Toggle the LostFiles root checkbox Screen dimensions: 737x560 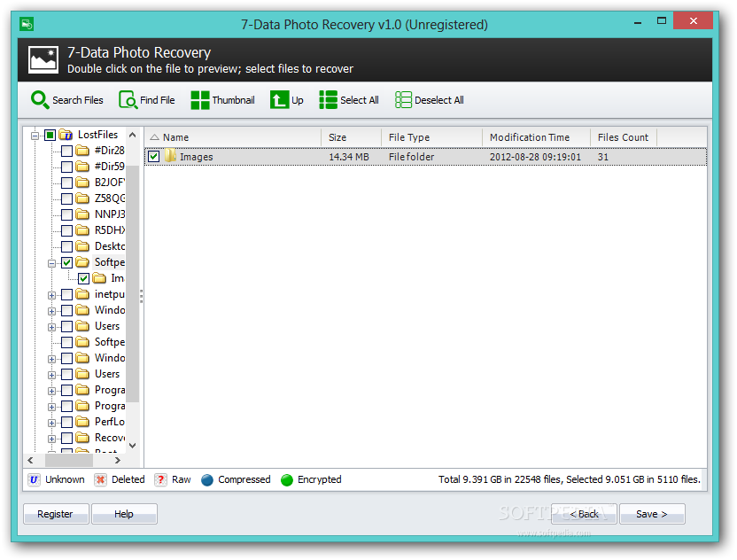[50, 136]
